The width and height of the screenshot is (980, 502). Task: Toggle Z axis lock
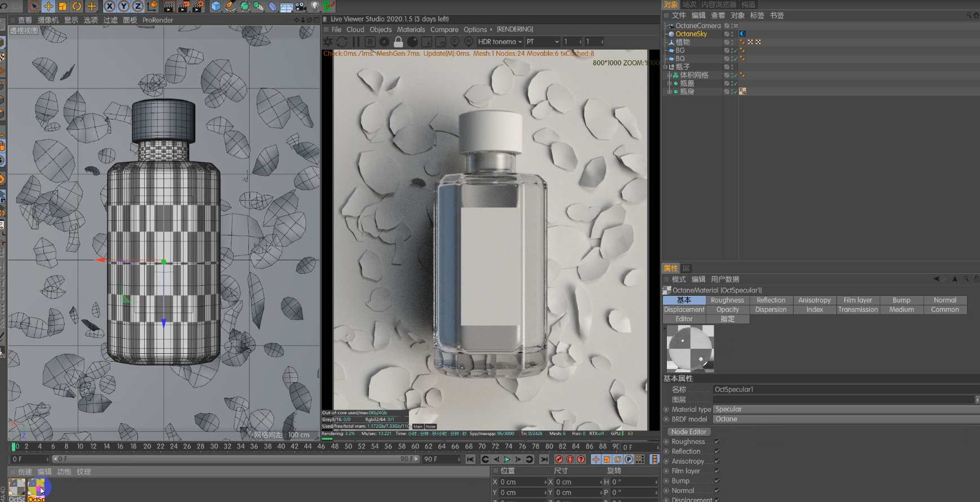pyautogui.click(x=138, y=6)
